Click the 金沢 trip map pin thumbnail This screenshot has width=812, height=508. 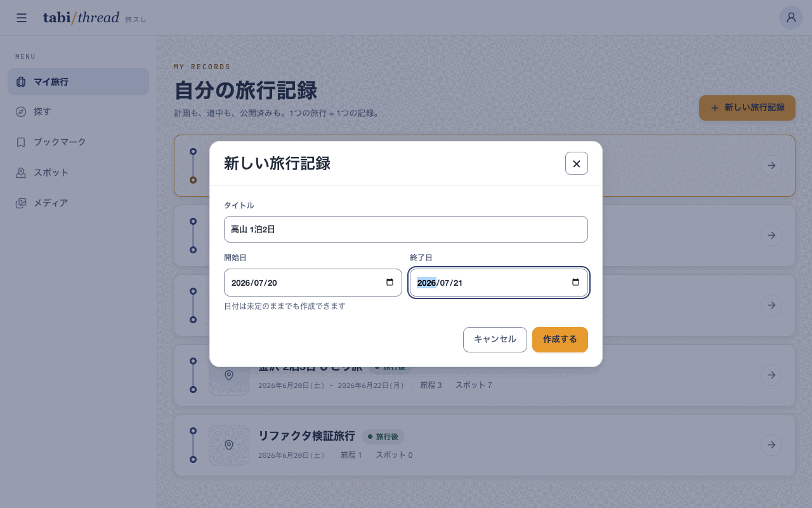pos(229,375)
